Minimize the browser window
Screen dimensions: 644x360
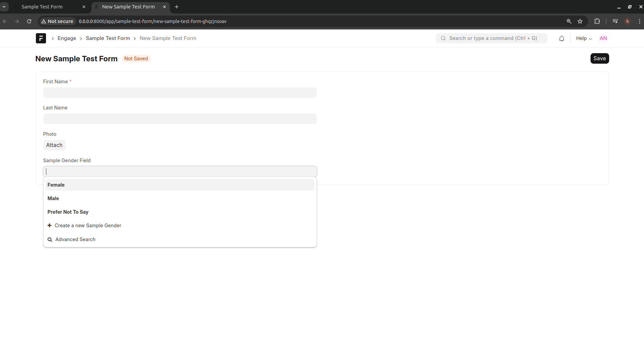coord(619,7)
